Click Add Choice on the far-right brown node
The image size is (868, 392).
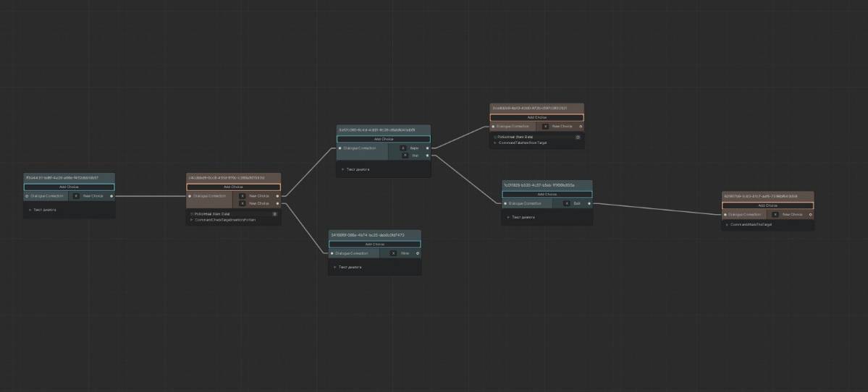767,205
